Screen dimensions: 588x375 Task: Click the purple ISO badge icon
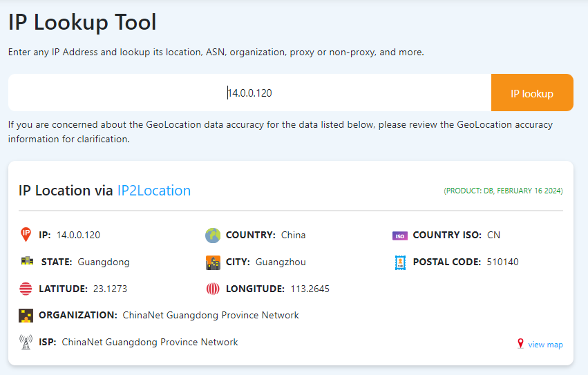(x=400, y=235)
